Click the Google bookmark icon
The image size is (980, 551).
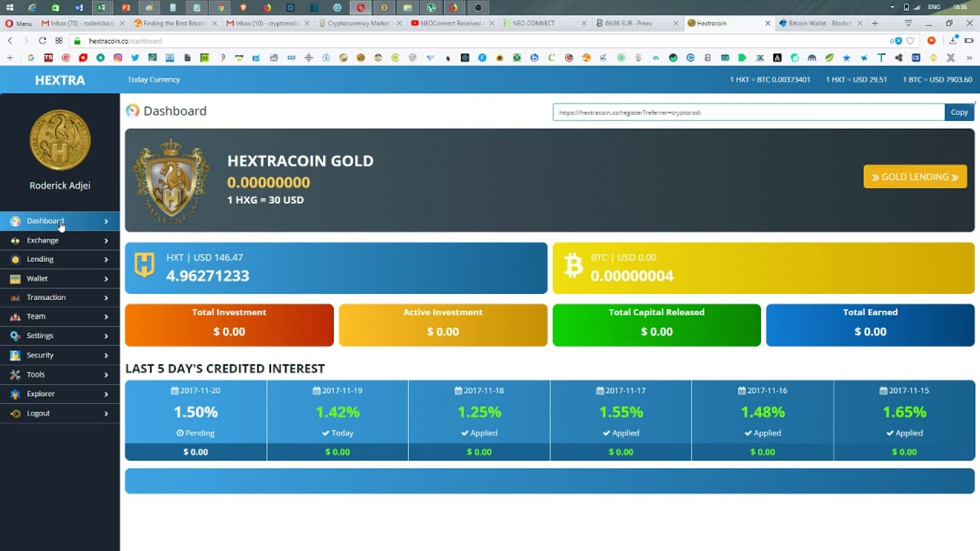pos(31,57)
